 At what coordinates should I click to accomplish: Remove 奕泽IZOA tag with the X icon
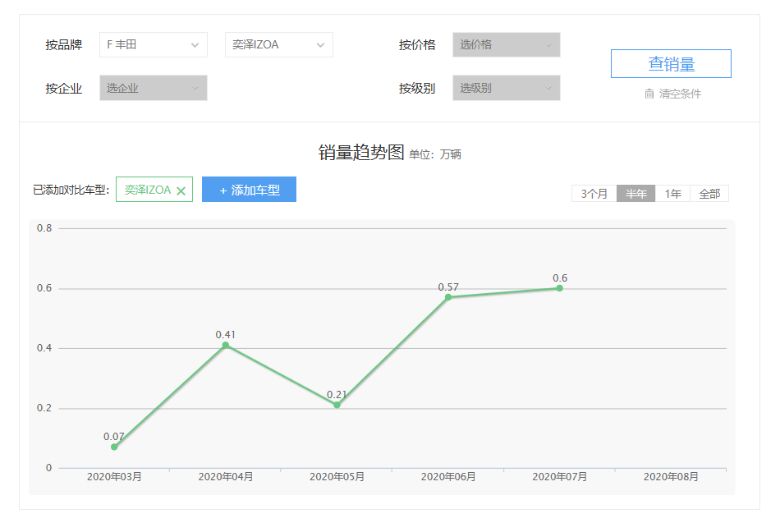181,190
